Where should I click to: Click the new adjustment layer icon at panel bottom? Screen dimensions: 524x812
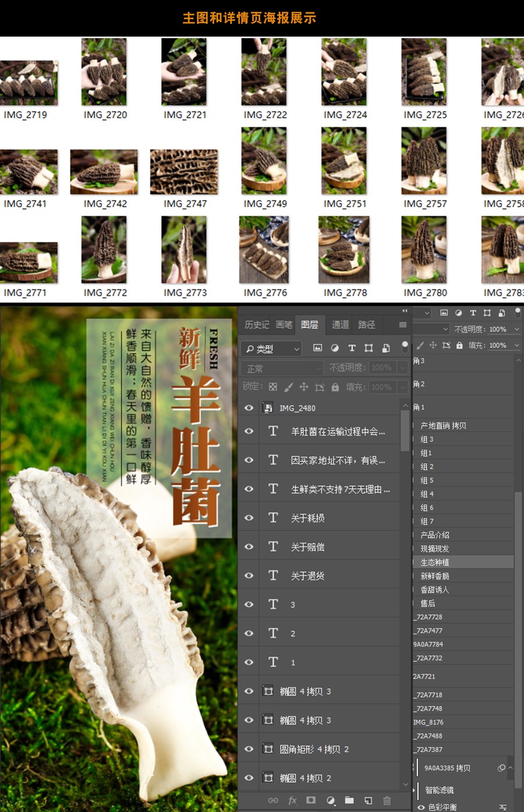coord(331,800)
